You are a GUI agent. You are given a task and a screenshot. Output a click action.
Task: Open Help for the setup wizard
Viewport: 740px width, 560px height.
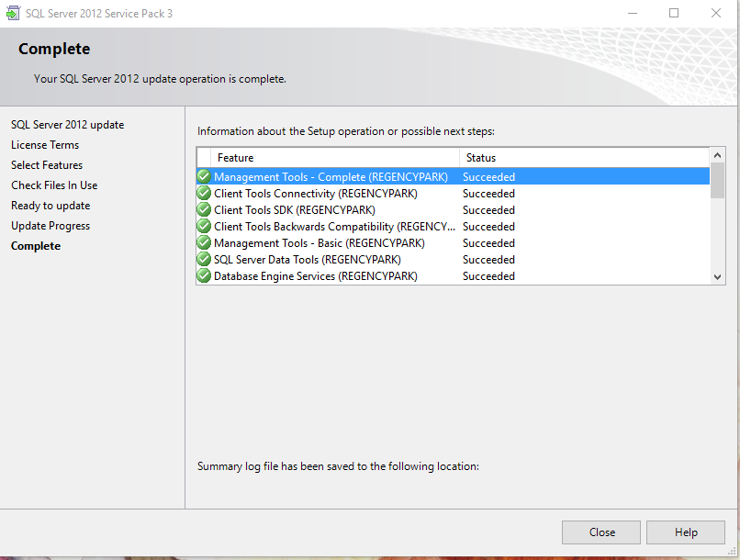point(685,532)
